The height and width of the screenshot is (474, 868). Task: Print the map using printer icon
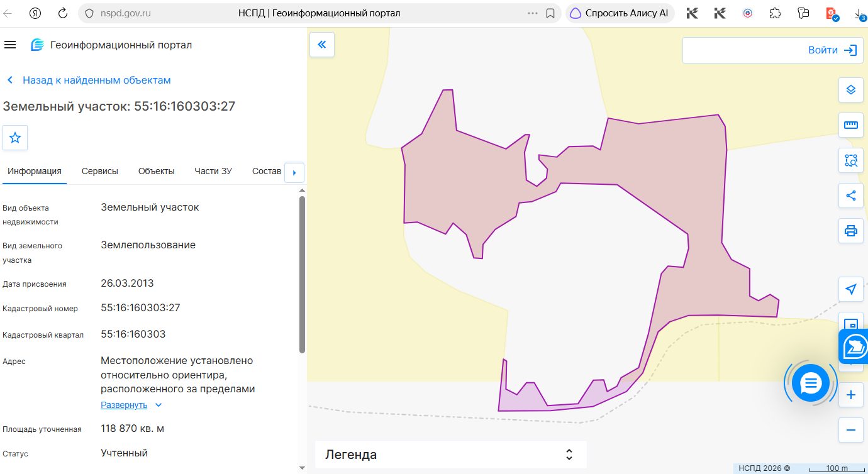(x=851, y=231)
